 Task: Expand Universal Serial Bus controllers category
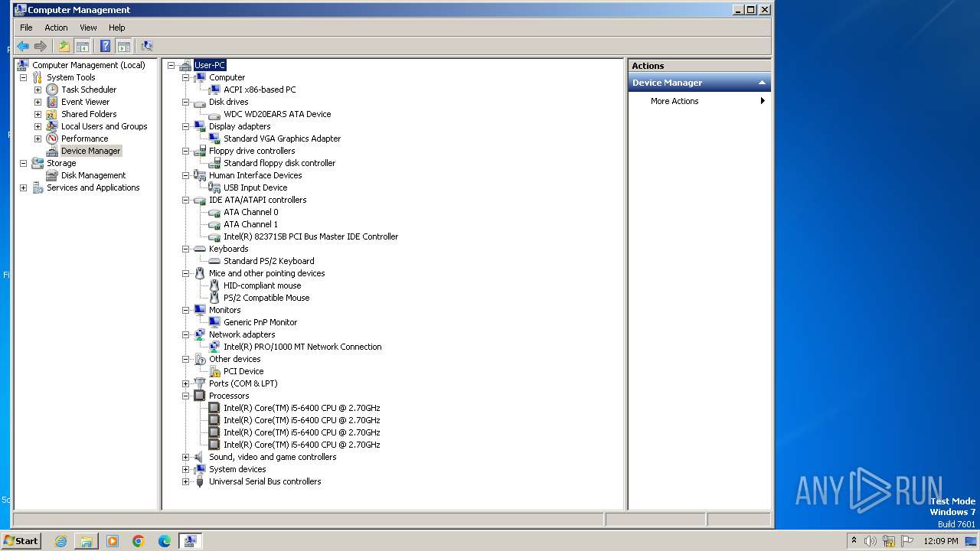coord(185,481)
